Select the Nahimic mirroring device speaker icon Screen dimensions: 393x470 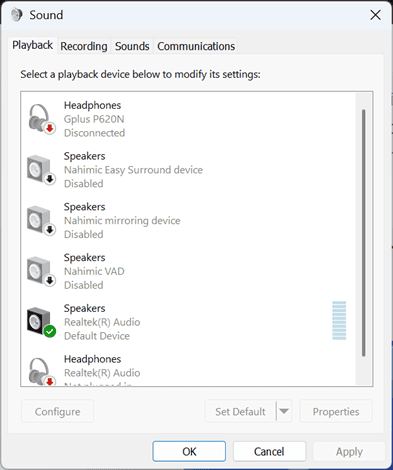coord(41,221)
